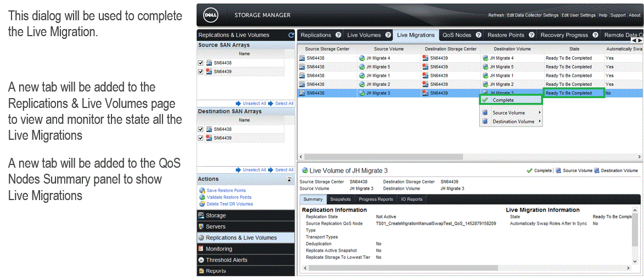Click JH Migrate 4 source volume icon

362,58
